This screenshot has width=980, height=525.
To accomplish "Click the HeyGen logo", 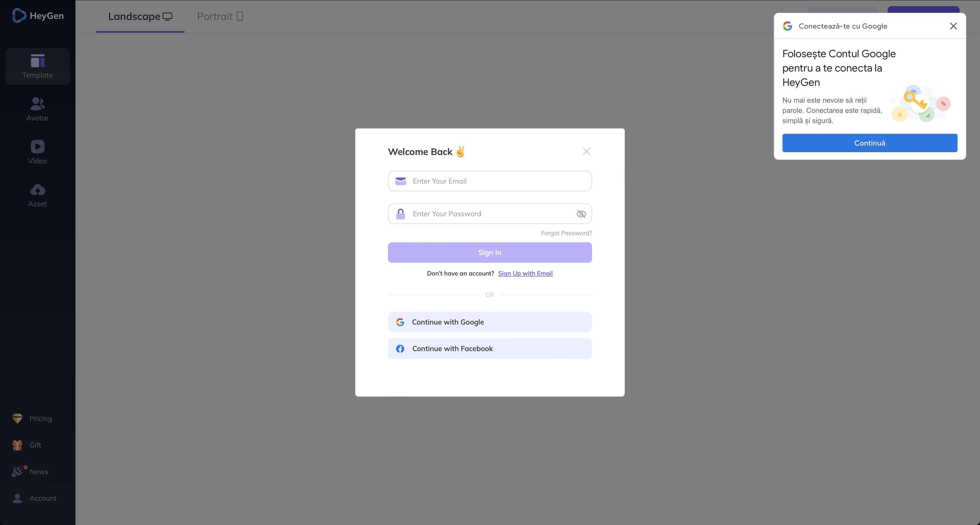I will coord(38,16).
